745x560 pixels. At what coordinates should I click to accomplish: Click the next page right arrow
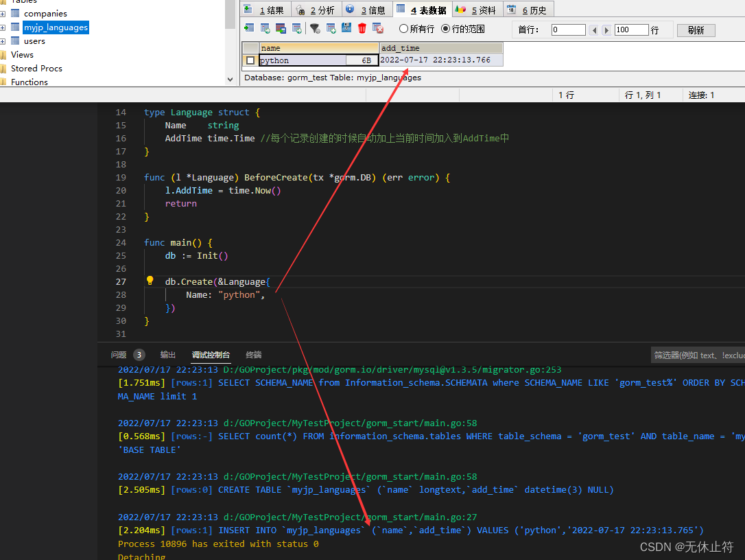pos(606,30)
